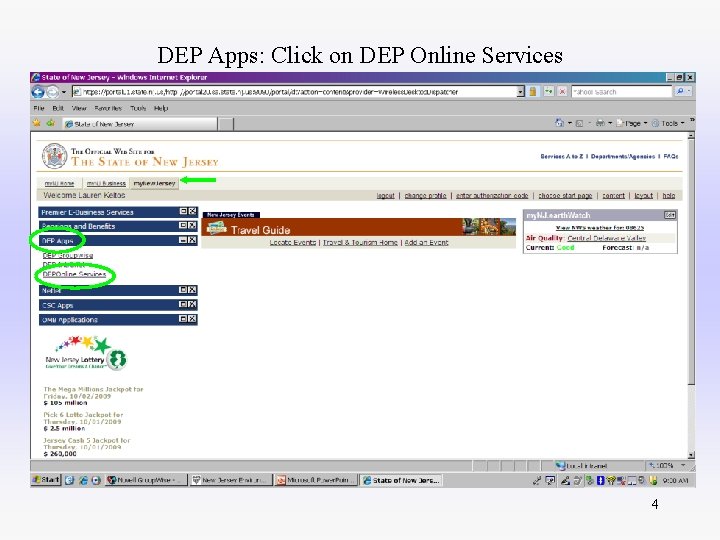Close Premier E-Business Services portlet
The width and height of the screenshot is (720, 540).
(192, 211)
